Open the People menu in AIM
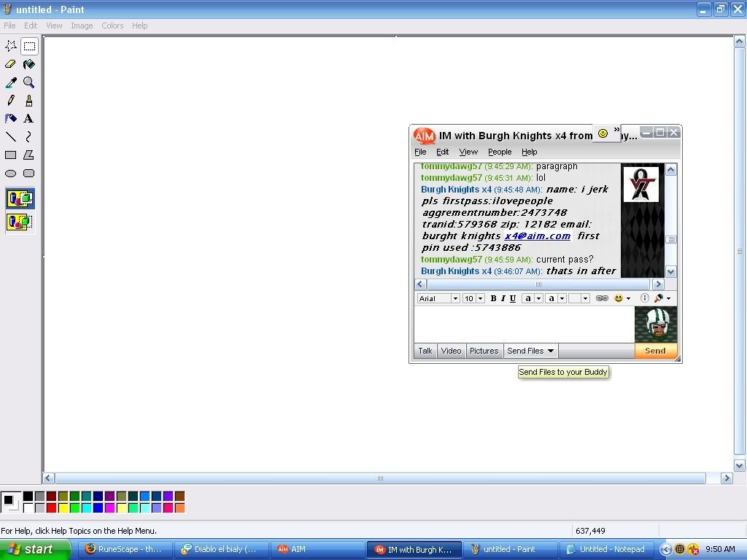 click(500, 152)
